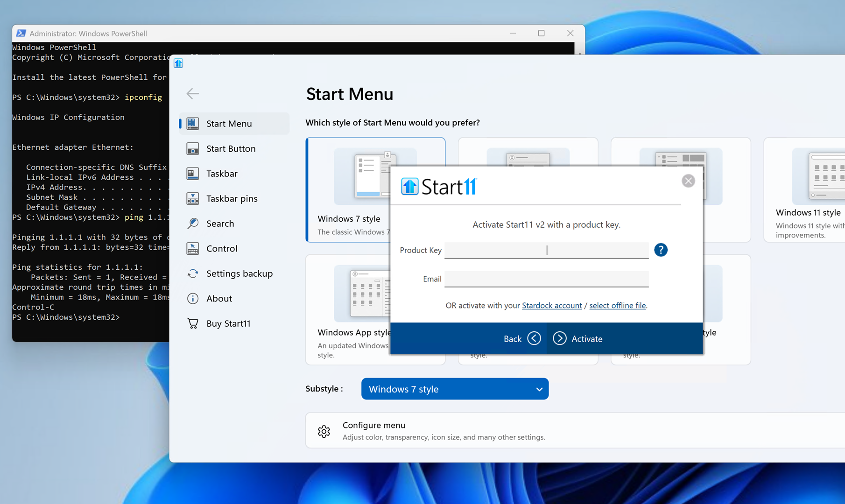The height and width of the screenshot is (504, 845).
Task: Open the Start Button settings page
Action: [x=231, y=149]
